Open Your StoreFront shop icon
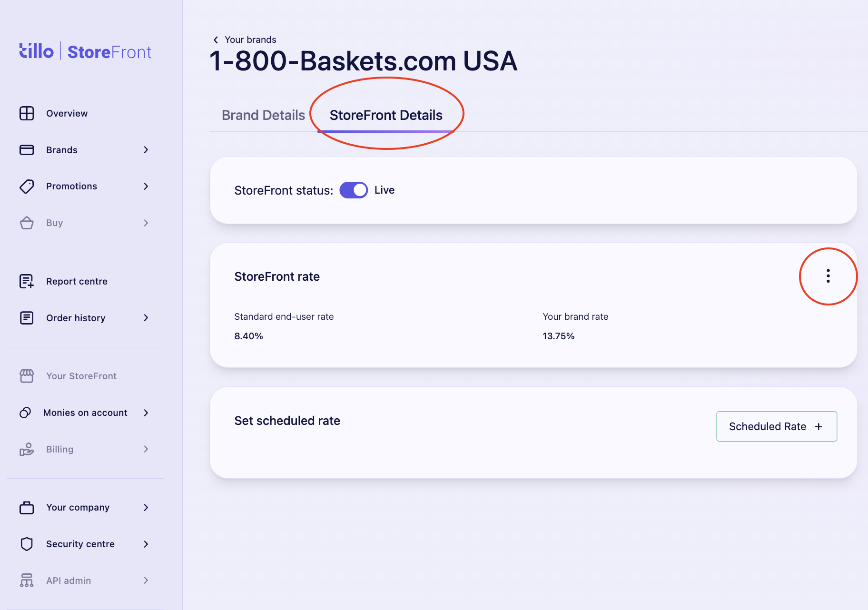868x610 pixels. pyautogui.click(x=27, y=376)
